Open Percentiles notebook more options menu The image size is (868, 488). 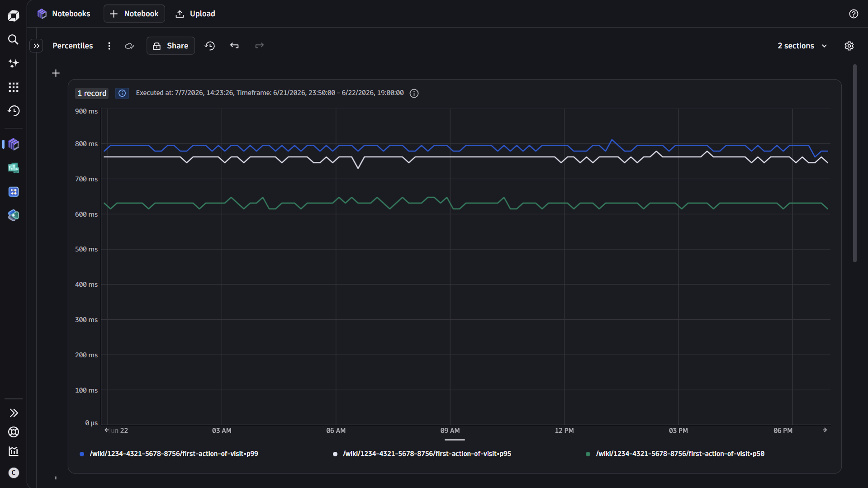[x=109, y=46]
